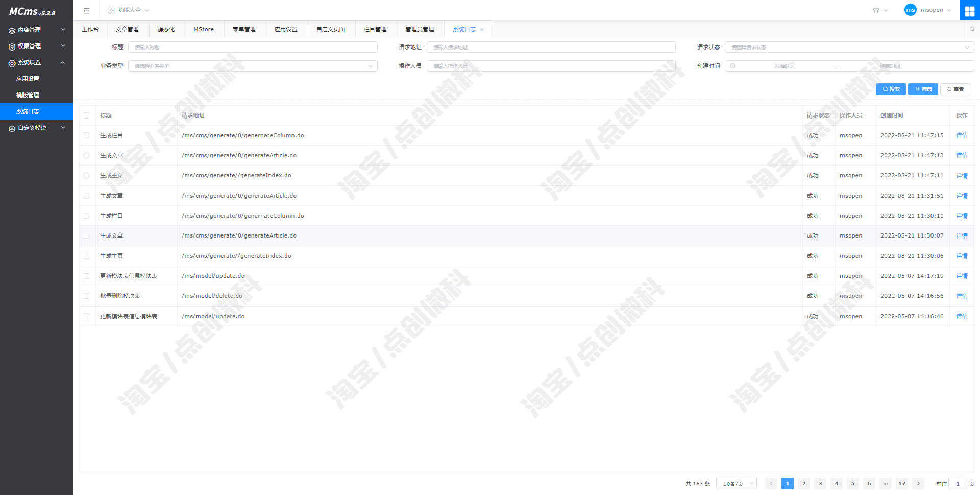
Task: Open 应用设置 in sidebar
Action: pyautogui.click(x=37, y=79)
